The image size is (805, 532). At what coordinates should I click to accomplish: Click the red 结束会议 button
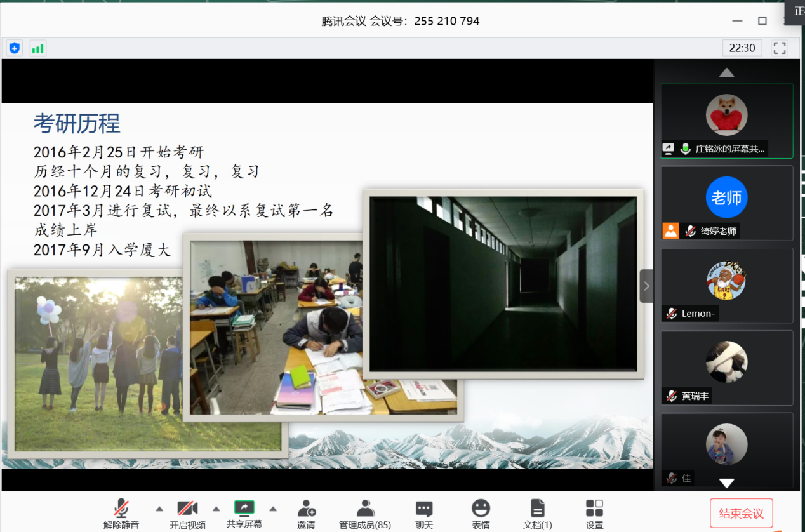[x=741, y=513]
